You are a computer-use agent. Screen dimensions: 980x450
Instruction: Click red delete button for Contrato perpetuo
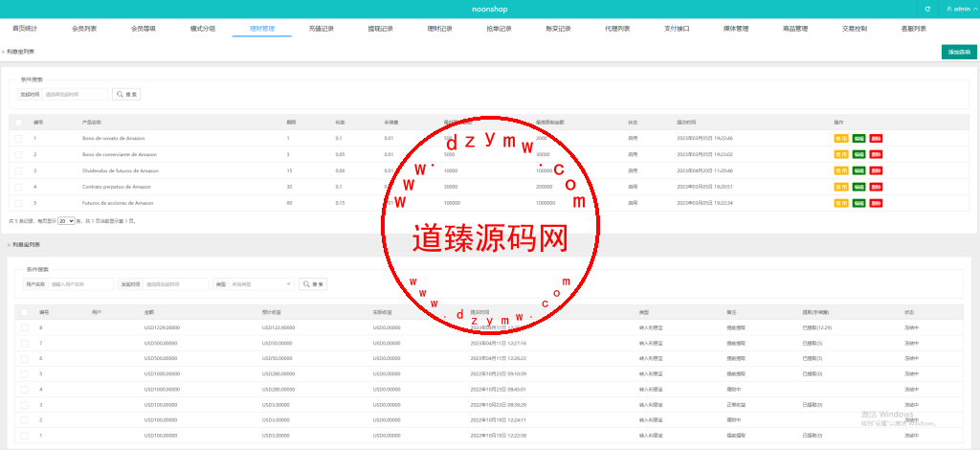[x=877, y=187]
